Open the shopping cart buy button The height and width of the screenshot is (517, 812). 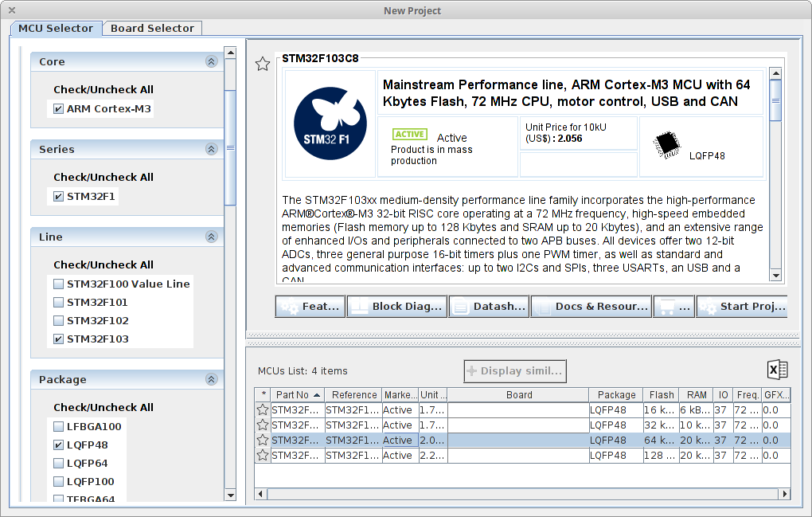(x=673, y=306)
